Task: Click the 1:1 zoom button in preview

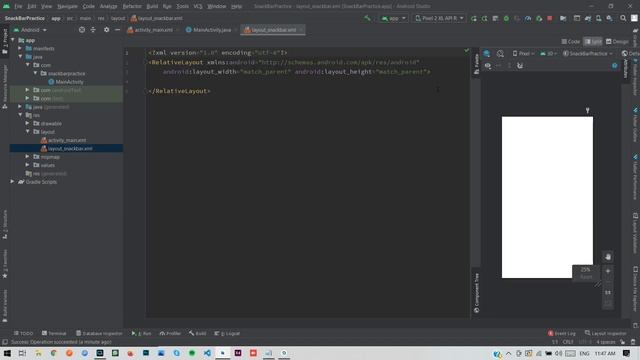Action: tap(608, 292)
